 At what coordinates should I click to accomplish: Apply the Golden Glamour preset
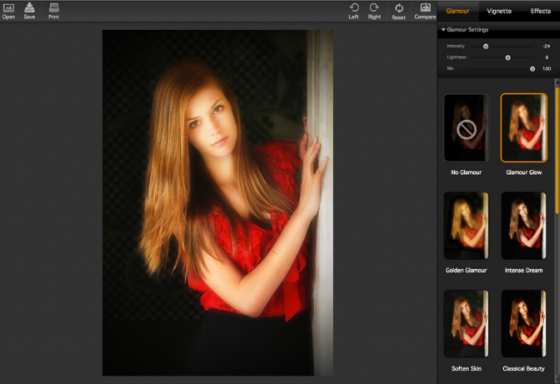pyautogui.click(x=466, y=226)
